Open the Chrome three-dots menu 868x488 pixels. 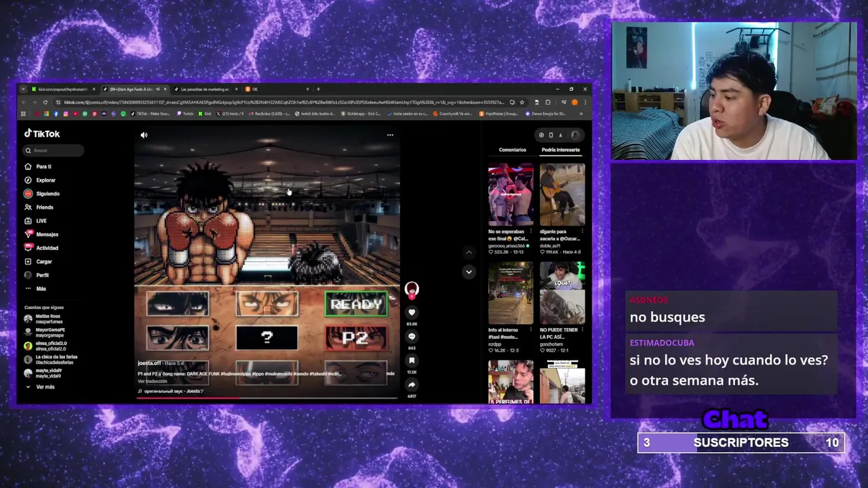(x=585, y=102)
